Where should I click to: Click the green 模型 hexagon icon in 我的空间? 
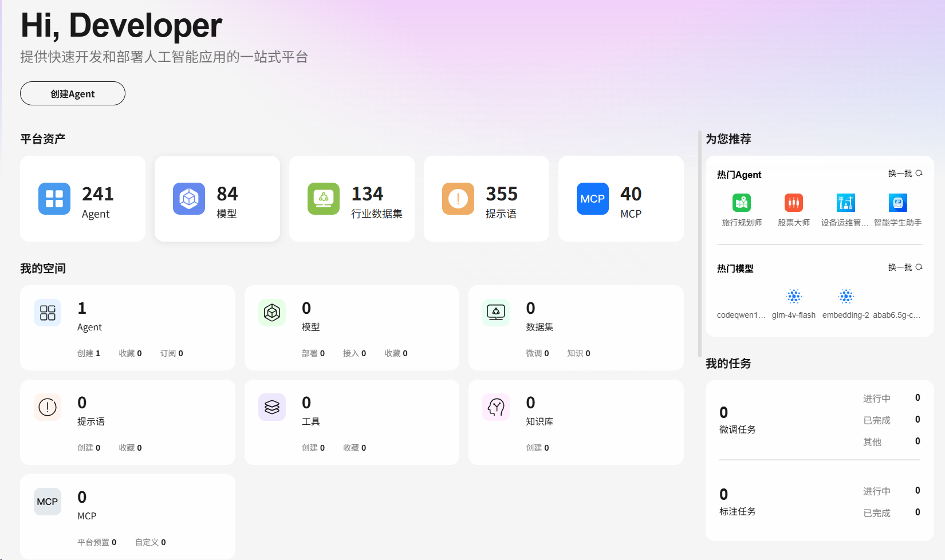272,313
